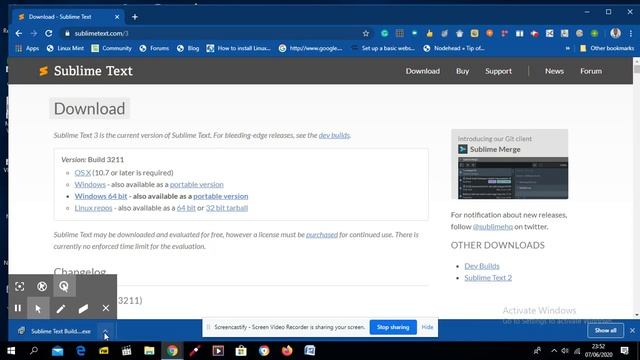Expand hidden bookmarks with double chevron
The height and width of the screenshot is (360, 640).
tap(567, 48)
